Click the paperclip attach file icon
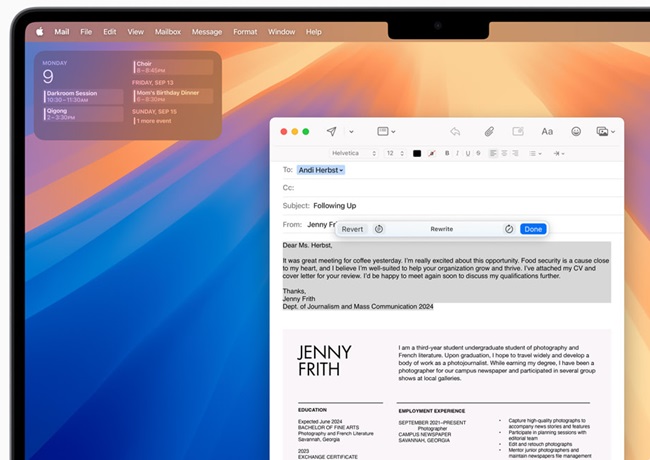Screen dimensions: 650x460 489,132
